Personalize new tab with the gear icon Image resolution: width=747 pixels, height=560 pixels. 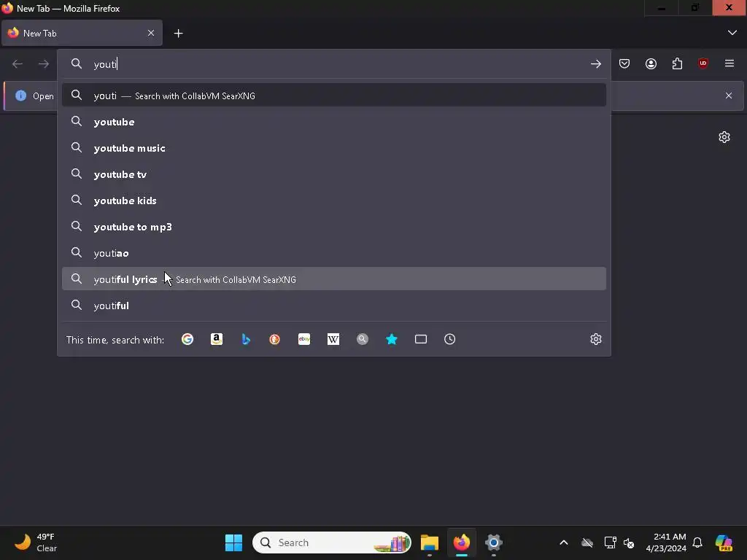click(724, 137)
